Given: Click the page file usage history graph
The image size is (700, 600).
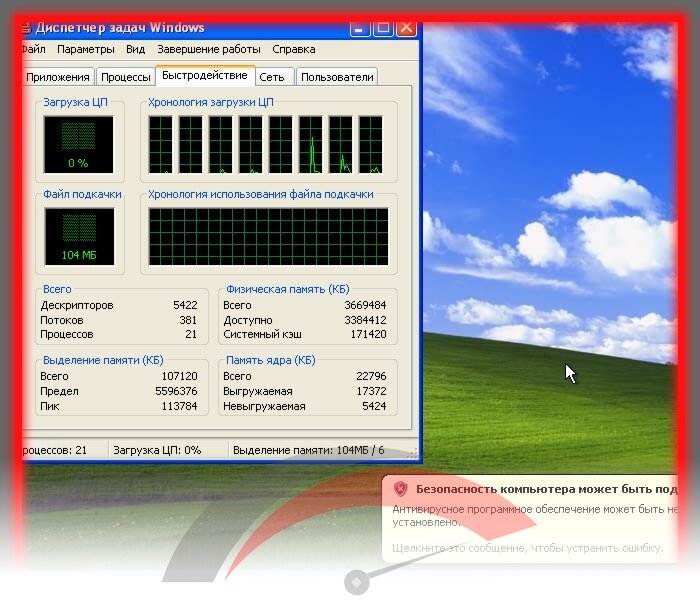Looking at the screenshot, I should pyautogui.click(x=268, y=237).
